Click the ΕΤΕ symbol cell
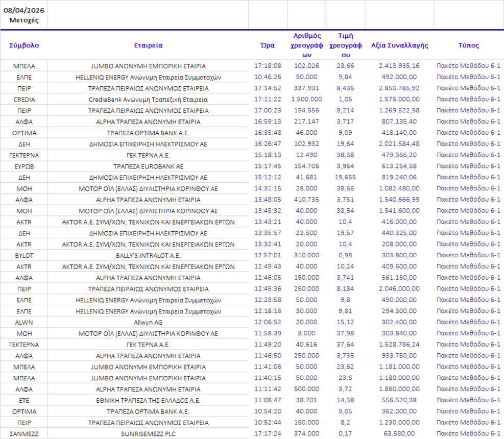The width and height of the screenshot is (504, 439). click(x=24, y=400)
